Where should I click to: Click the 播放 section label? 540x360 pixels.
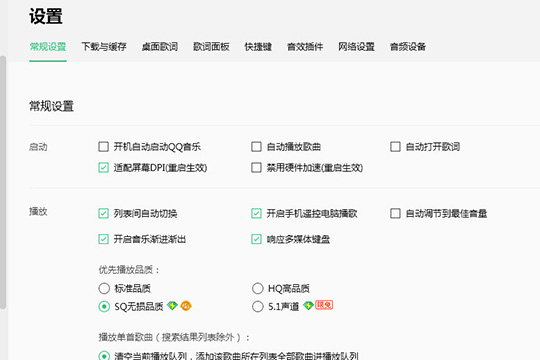tap(38, 212)
